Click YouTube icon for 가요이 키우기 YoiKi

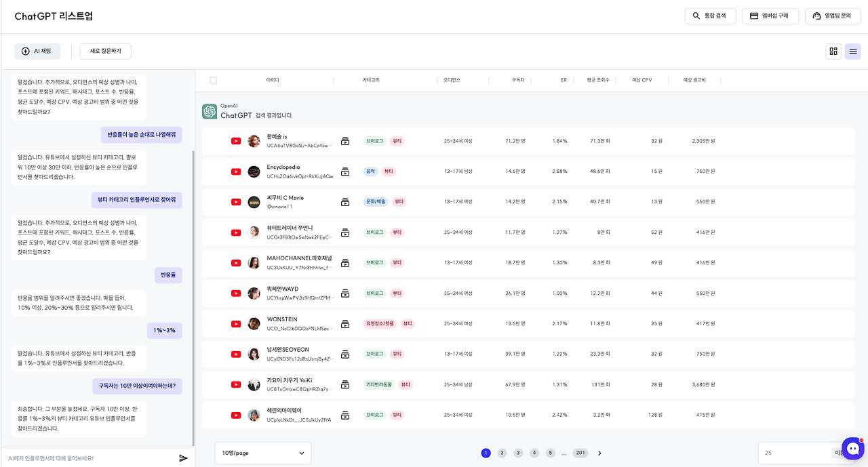pyautogui.click(x=236, y=384)
